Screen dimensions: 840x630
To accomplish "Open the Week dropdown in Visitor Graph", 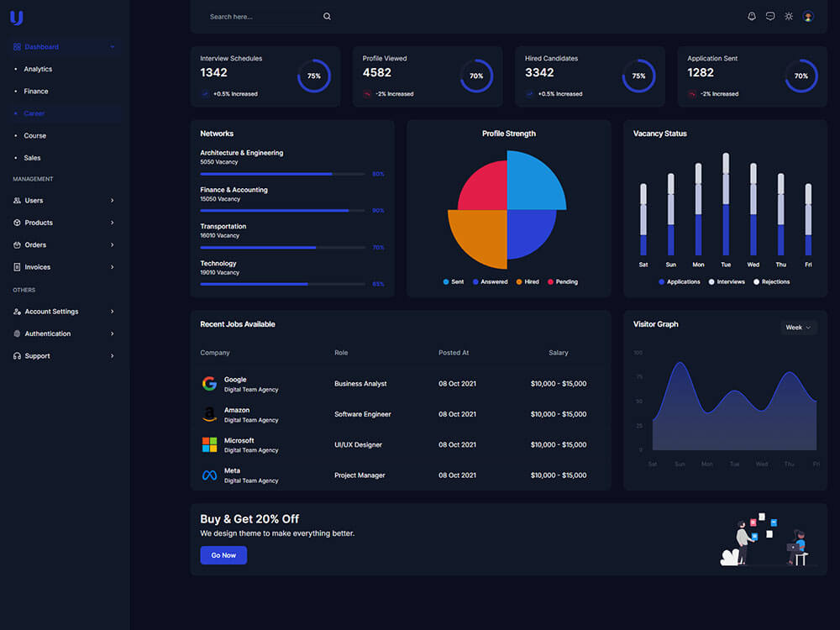I will pos(798,328).
